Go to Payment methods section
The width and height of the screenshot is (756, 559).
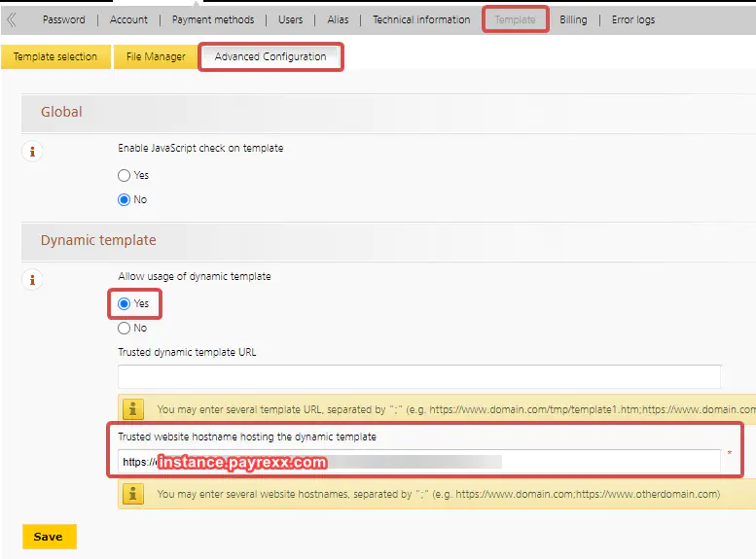[x=213, y=19]
